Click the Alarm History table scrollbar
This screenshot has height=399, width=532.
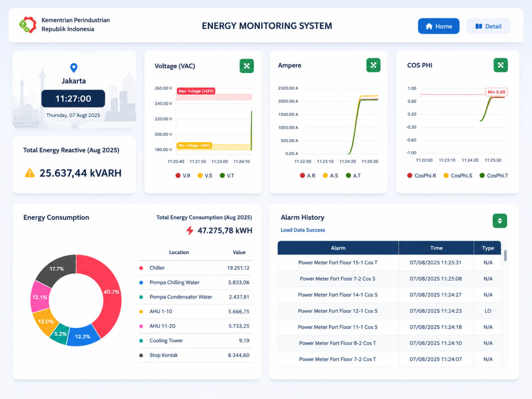click(505, 255)
